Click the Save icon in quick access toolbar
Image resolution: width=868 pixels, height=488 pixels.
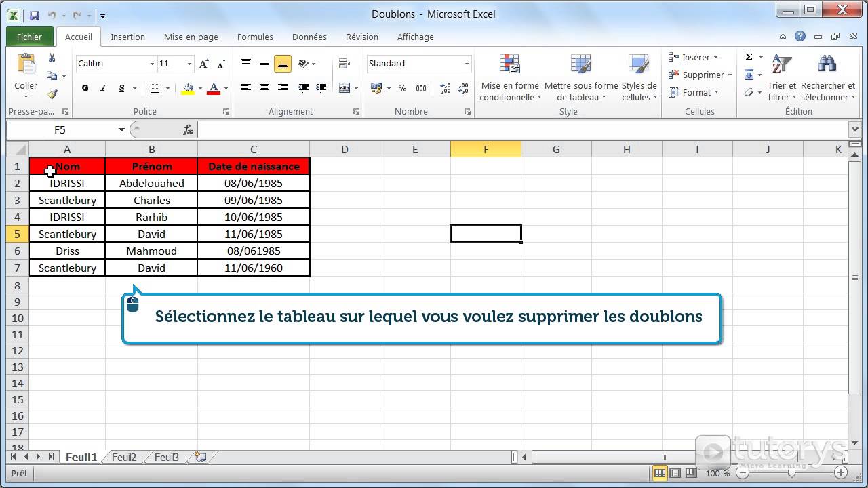click(35, 14)
